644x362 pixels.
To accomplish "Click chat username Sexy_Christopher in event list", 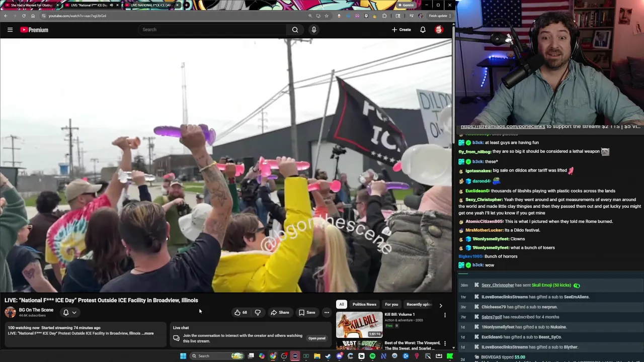I will (x=498, y=285).
